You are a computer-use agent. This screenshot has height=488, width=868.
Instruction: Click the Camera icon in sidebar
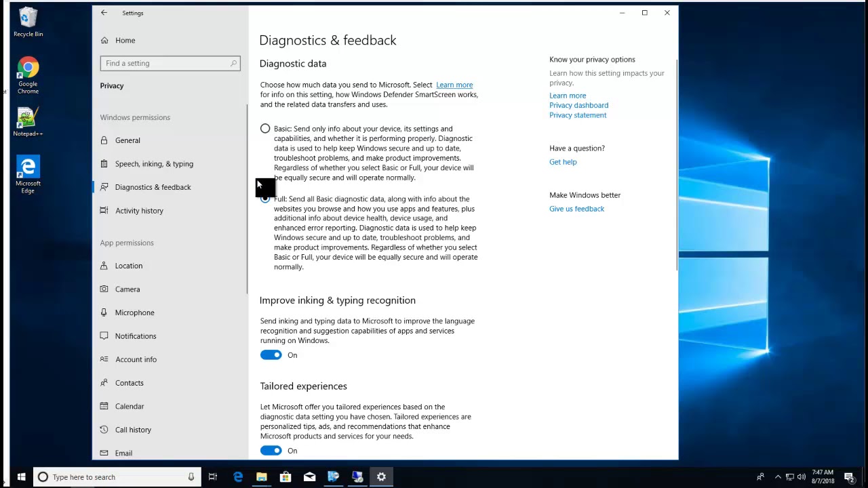104,289
